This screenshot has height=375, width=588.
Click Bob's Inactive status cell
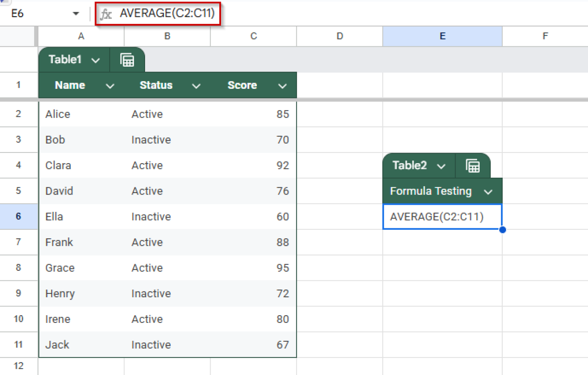click(x=167, y=140)
